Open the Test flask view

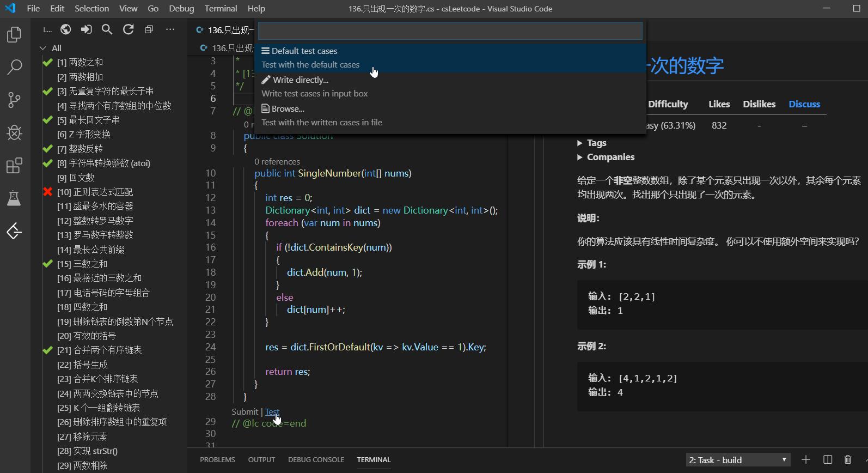point(14,198)
